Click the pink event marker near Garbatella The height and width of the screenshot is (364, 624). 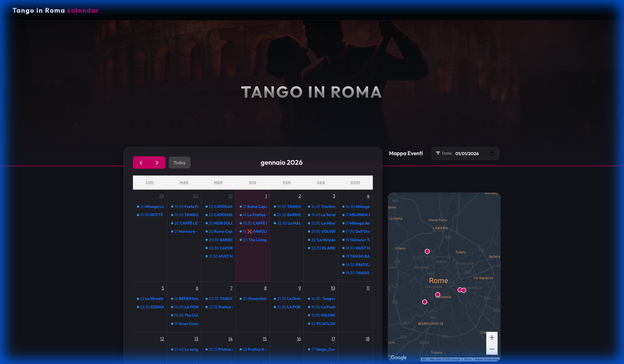(x=438, y=294)
